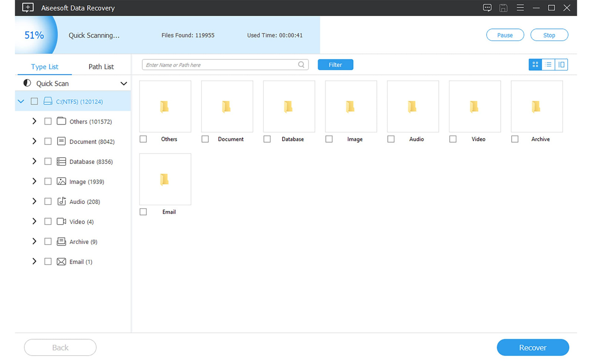Screen dimensions: 592x364
Task: Tick the checkbox under Image folder thumbnail
Action: click(x=329, y=139)
